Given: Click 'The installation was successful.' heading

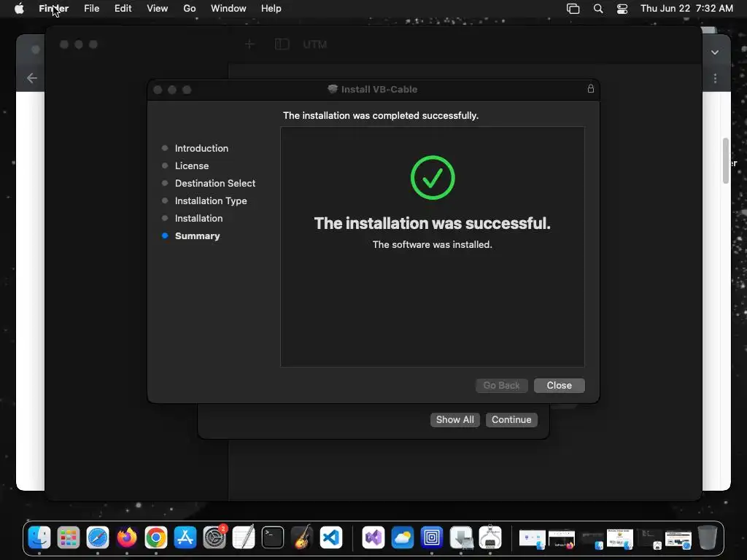Looking at the screenshot, I should pyautogui.click(x=432, y=223).
